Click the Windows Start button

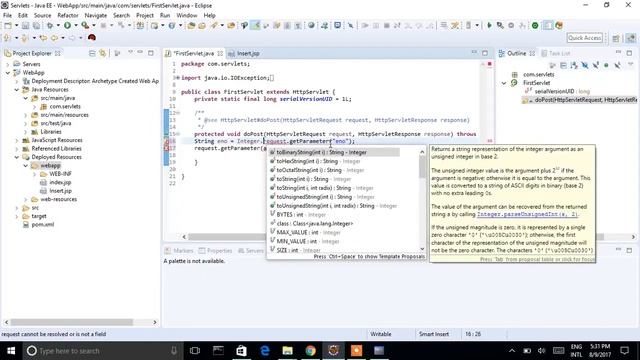click(x=11, y=351)
